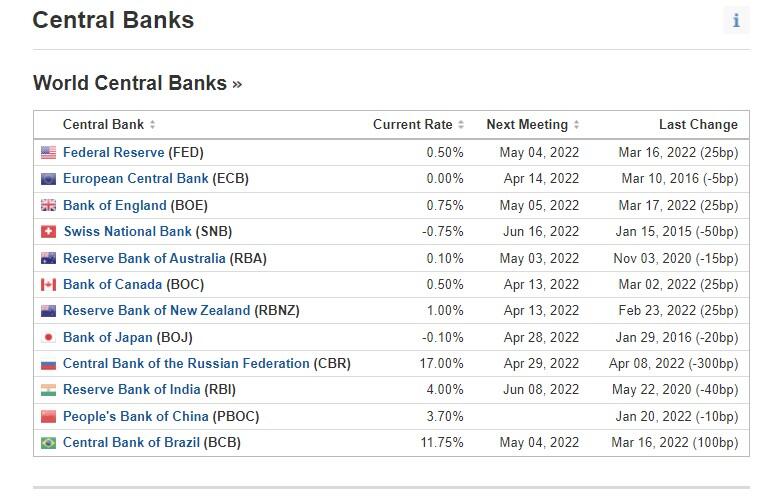This screenshot has height=502, width=762.
Task: Click the Japan flag icon
Action: [48, 337]
